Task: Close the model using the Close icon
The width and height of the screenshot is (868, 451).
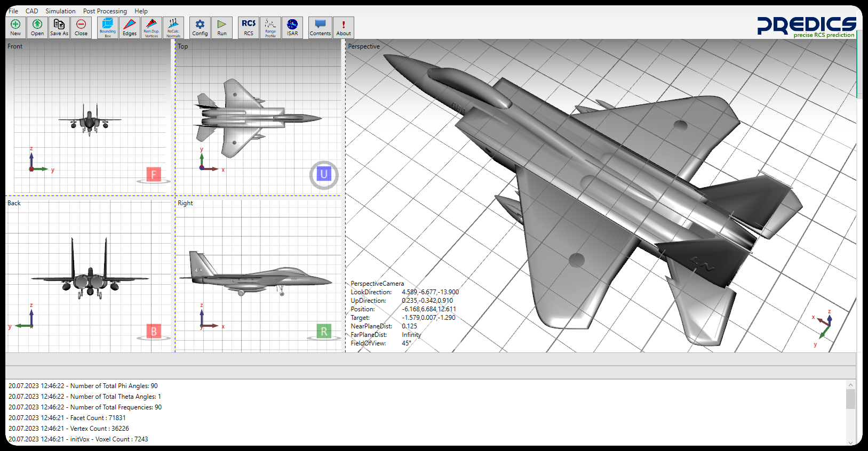Action: pyautogui.click(x=81, y=27)
